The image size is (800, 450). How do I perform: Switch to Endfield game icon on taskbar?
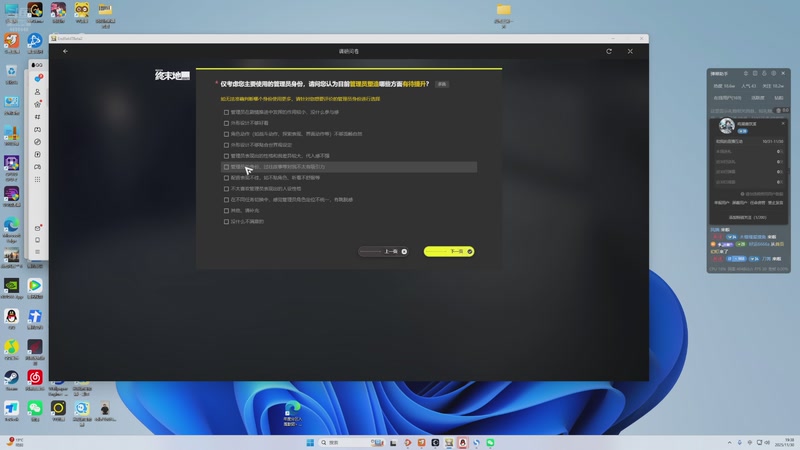pos(449,442)
